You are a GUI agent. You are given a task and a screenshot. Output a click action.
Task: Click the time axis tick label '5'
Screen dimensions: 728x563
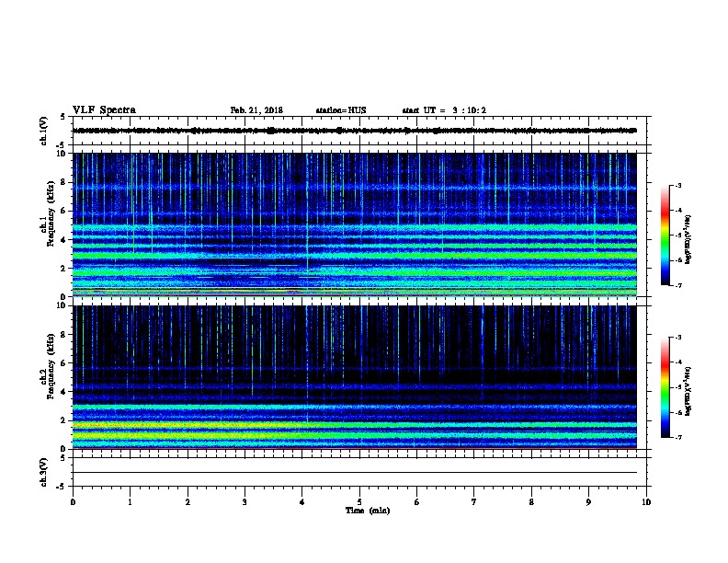[359, 502]
